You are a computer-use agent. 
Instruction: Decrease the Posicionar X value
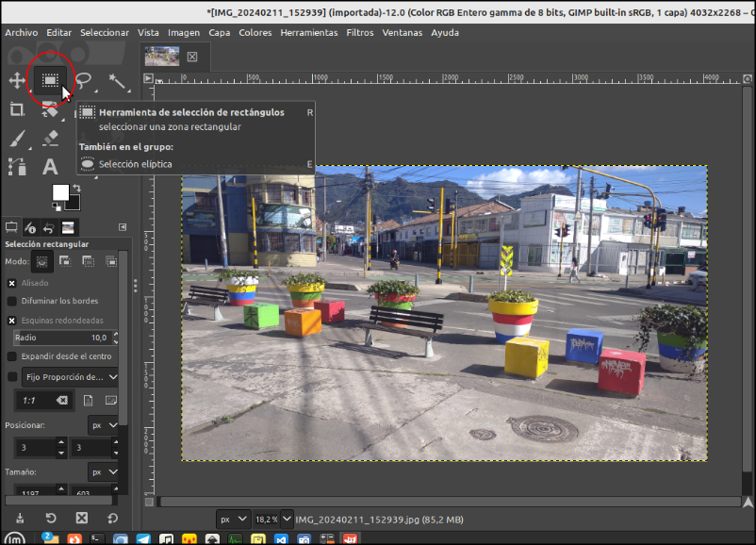tap(61, 454)
